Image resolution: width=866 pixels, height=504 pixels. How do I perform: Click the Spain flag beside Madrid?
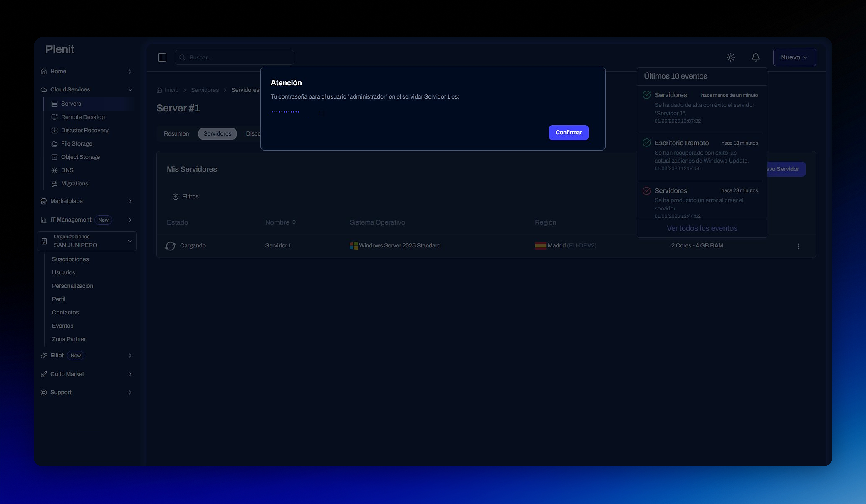click(540, 246)
